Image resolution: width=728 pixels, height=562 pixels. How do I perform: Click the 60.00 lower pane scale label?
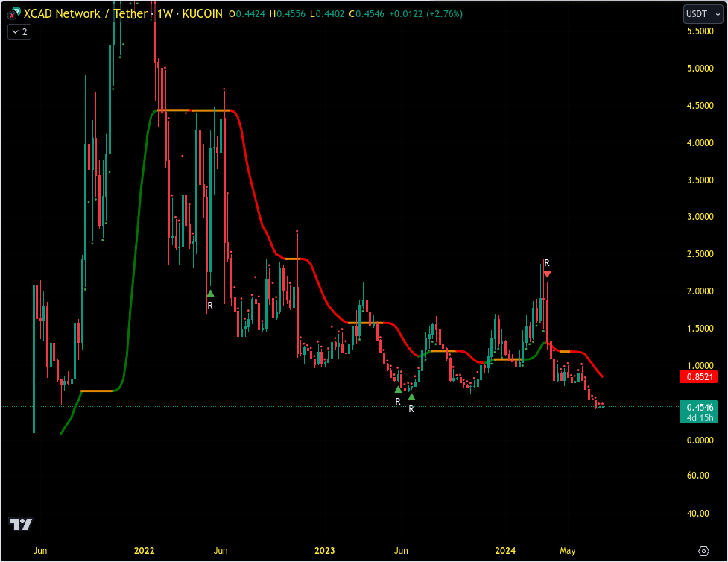tap(697, 475)
